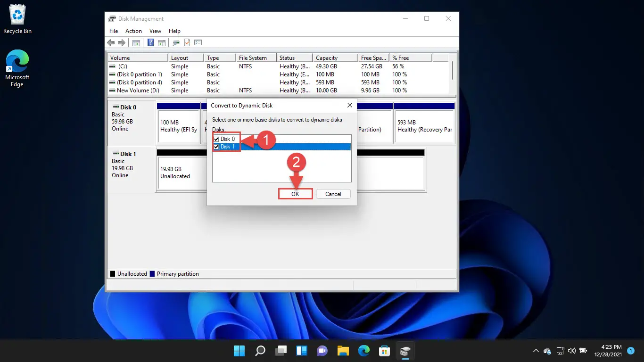Click the network icon in system tray
Viewport: 644px width, 362px height.
pyautogui.click(x=560, y=351)
